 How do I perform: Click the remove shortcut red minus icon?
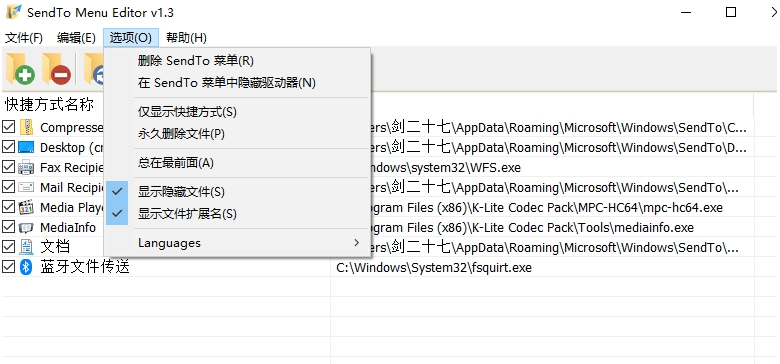click(x=57, y=69)
